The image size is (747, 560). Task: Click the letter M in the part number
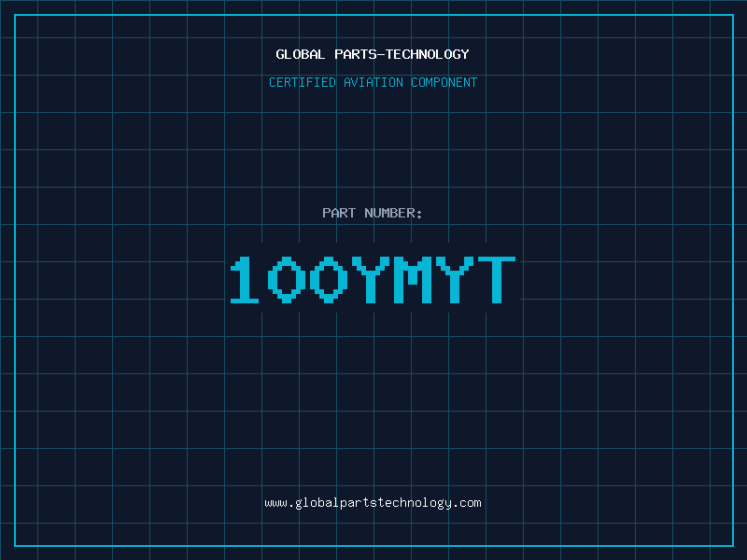[412, 280]
